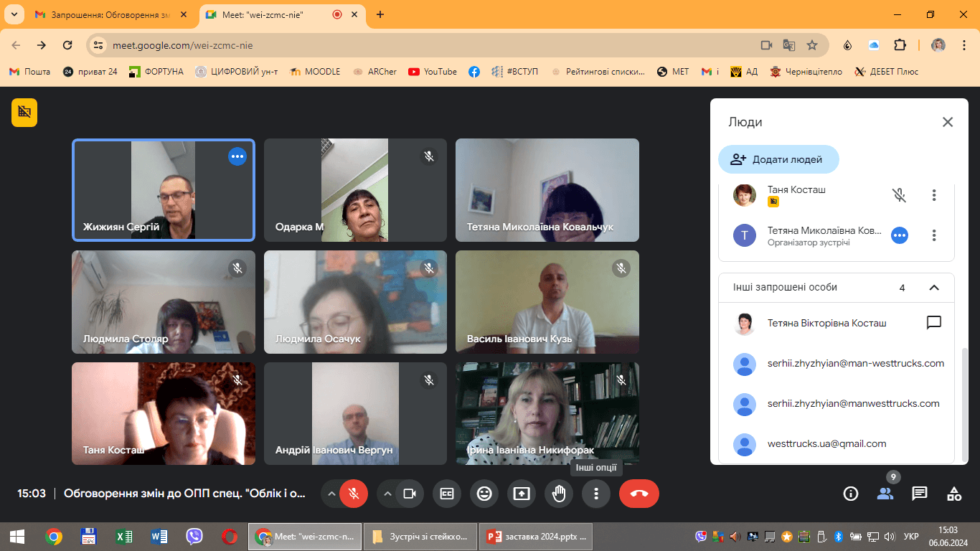End the call with red hang-up button

tap(639, 494)
